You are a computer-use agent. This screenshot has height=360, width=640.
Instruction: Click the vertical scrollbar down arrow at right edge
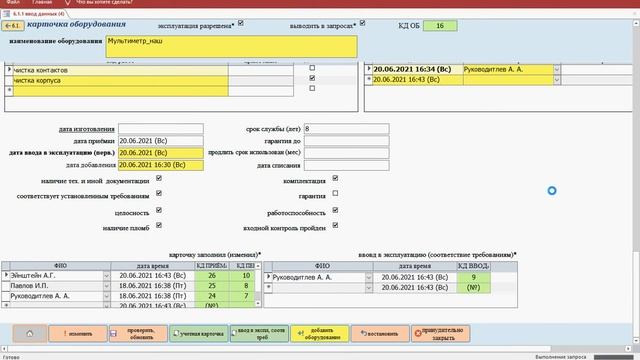click(636, 341)
